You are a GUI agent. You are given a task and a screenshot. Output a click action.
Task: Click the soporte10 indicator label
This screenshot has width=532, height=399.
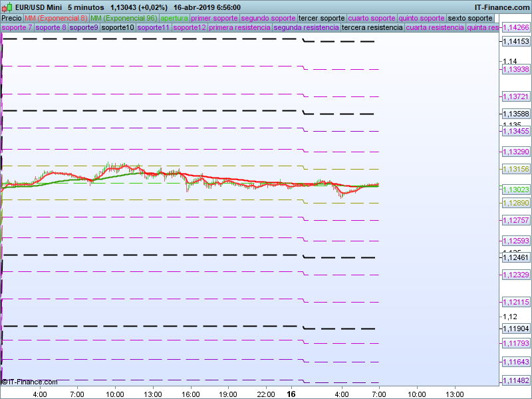(120, 28)
